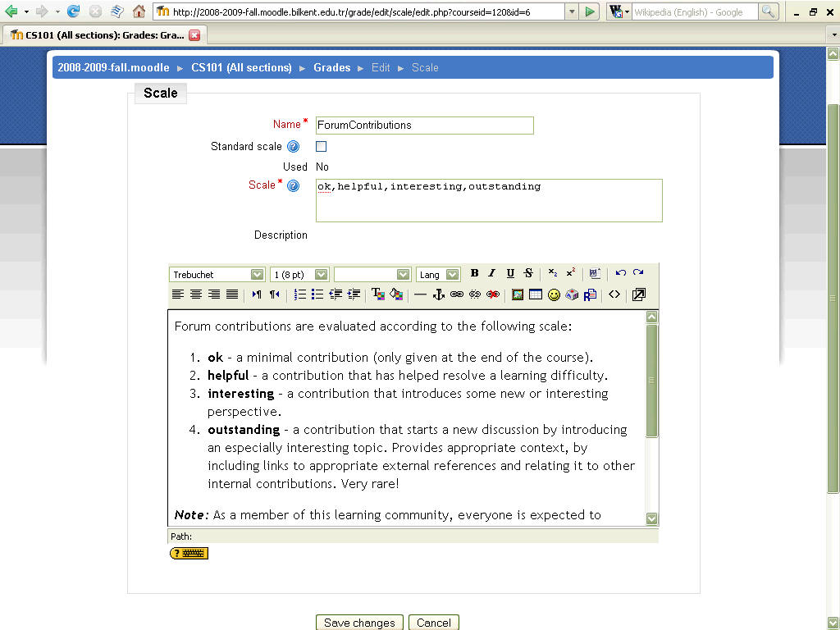Image resolution: width=840 pixels, height=630 pixels.
Task: Close the CS101 Grades browser tab
Action: (x=194, y=35)
